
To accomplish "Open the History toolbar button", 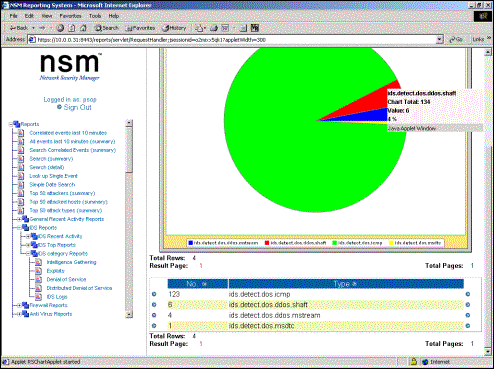I will point(174,28).
